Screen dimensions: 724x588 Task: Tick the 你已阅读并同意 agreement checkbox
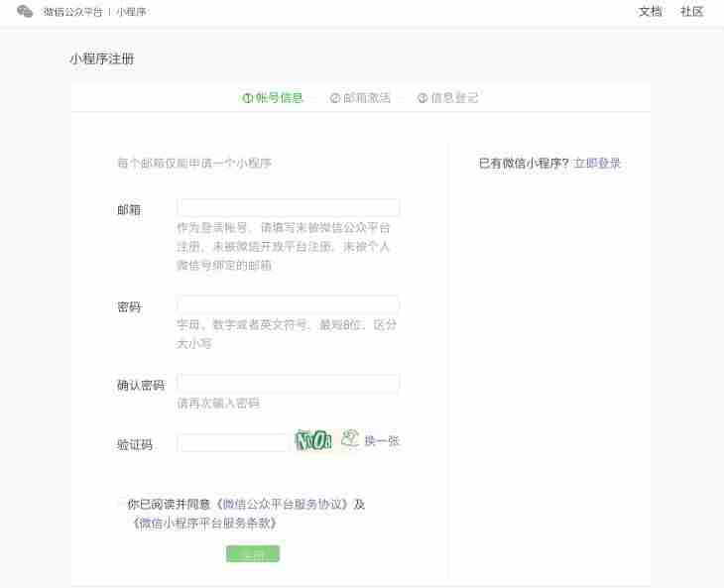pos(122,504)
